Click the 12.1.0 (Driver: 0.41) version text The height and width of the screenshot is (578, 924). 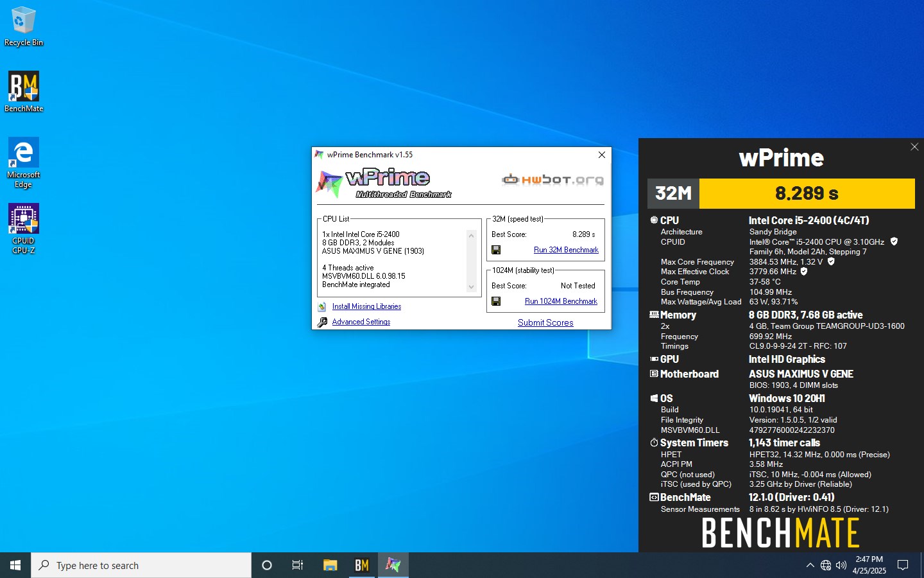pos(791,497)
